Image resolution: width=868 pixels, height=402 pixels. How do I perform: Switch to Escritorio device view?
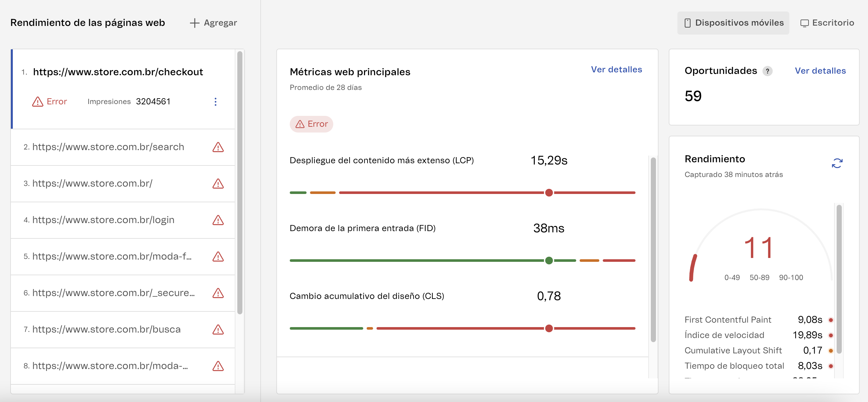pos(827,23)
